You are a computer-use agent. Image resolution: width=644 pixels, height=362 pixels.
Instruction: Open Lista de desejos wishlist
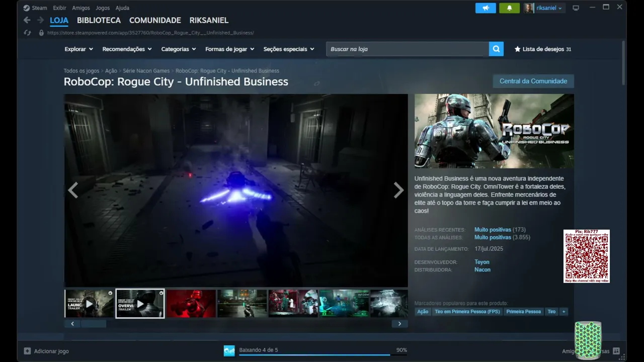(543, 49)
